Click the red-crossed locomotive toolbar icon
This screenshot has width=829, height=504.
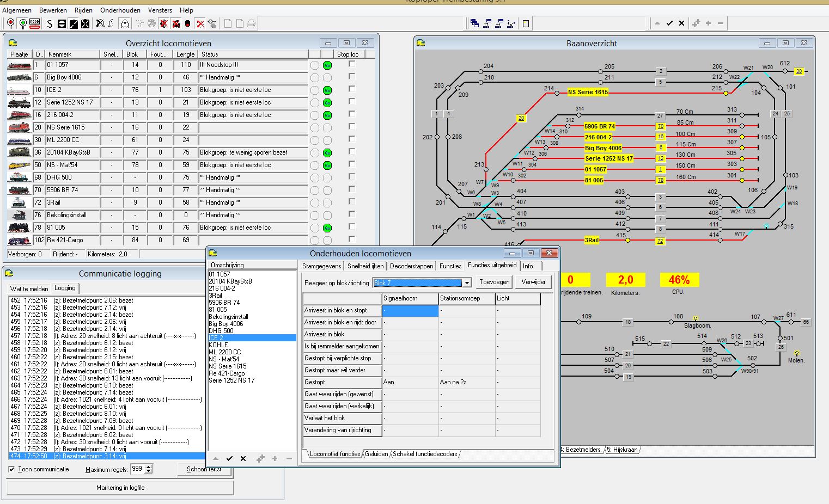tap(176, 23)
